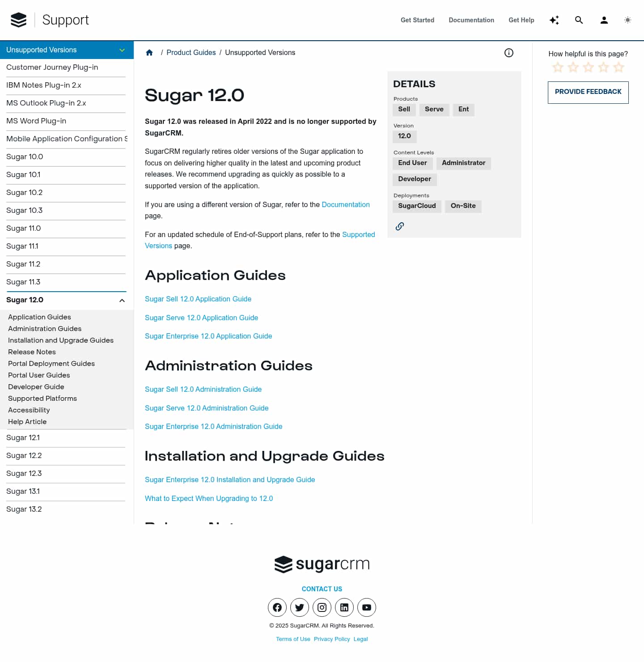Rate the page five stars
Viewport: 644px width, 662px height.
[x=618, y=67]
